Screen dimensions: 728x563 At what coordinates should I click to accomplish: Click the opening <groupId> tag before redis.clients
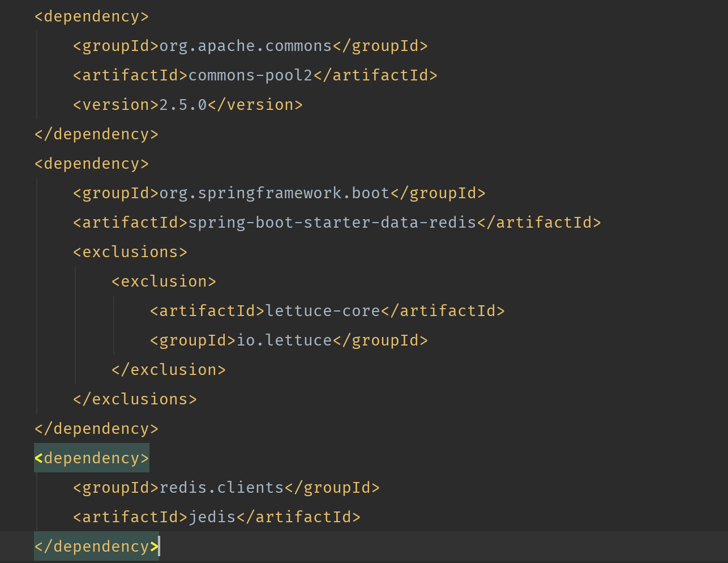coord(116,488)
